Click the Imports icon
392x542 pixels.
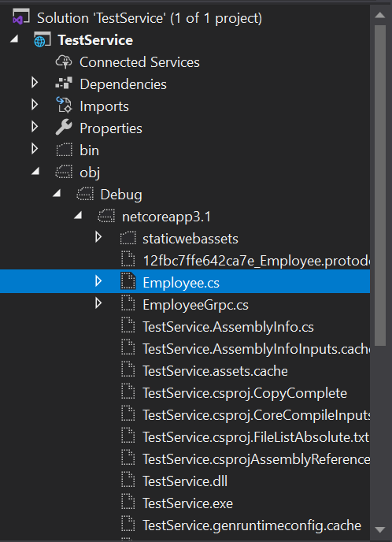tap(64, 106)
